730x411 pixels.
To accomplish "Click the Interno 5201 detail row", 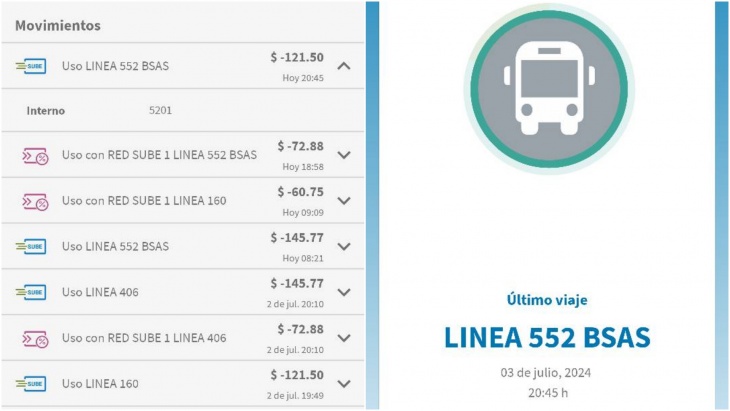I will 182,110.
